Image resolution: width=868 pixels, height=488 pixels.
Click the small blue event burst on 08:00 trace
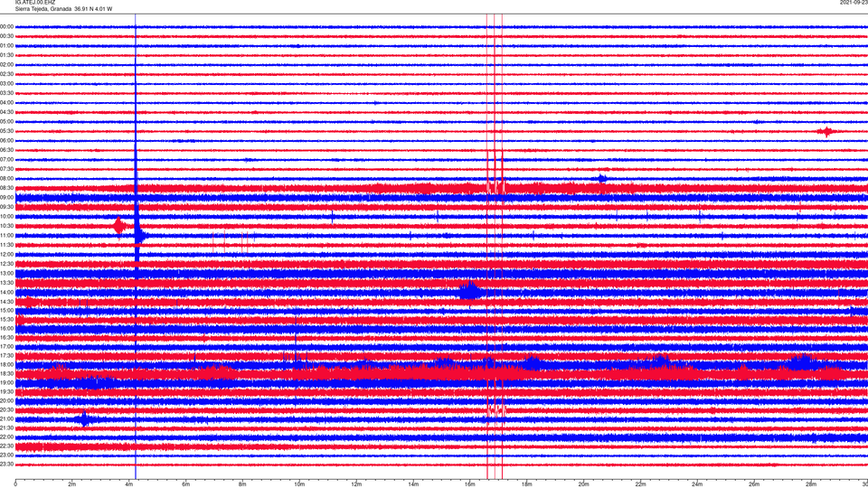coord(602,178)
